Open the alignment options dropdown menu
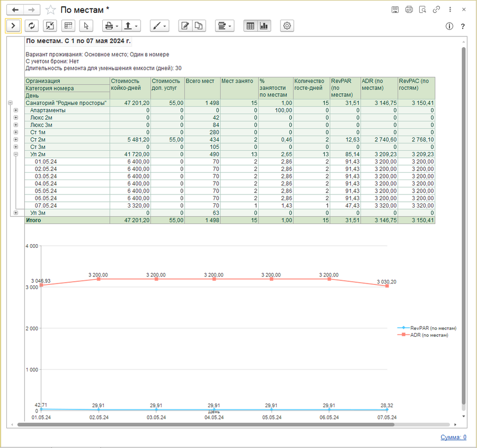The height and width of the screenshot is (448, 477). coord(224,25)
